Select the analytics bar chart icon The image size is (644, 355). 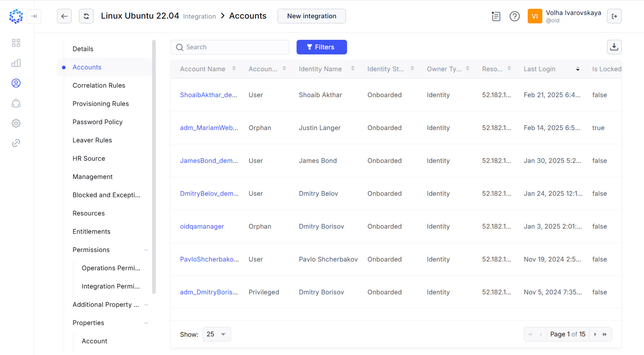[x=16, y=63]
